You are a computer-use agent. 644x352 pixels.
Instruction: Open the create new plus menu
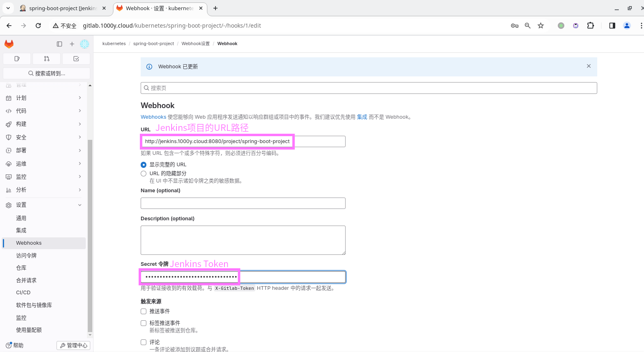click(72, 44)
